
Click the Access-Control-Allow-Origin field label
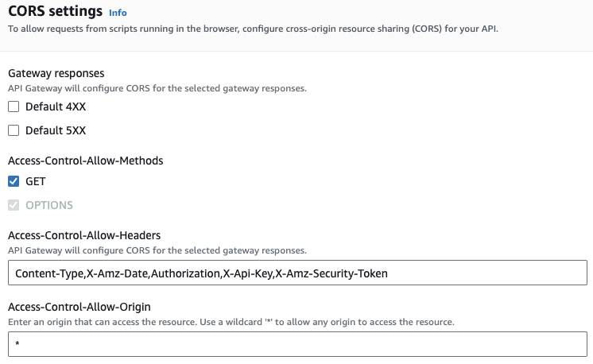(79, 307)
